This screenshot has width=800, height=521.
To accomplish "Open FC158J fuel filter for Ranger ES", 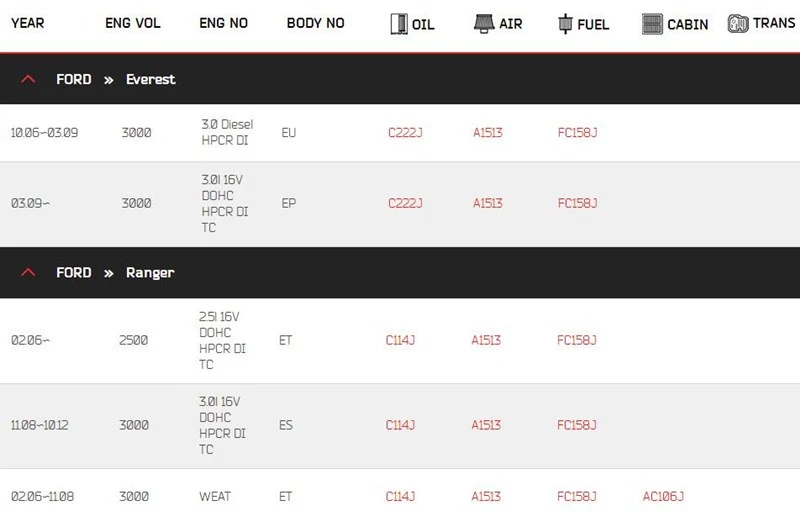I will click(576, 425).
